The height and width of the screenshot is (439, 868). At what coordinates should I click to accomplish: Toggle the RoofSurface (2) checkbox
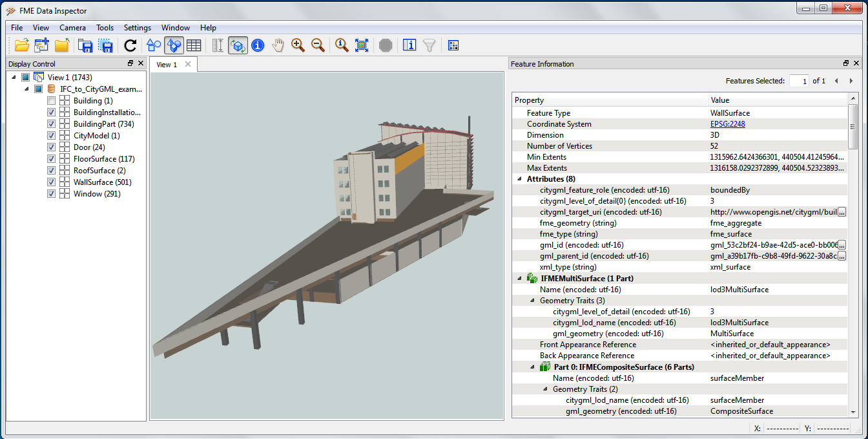pyautogui.click(x=52, y=171)
